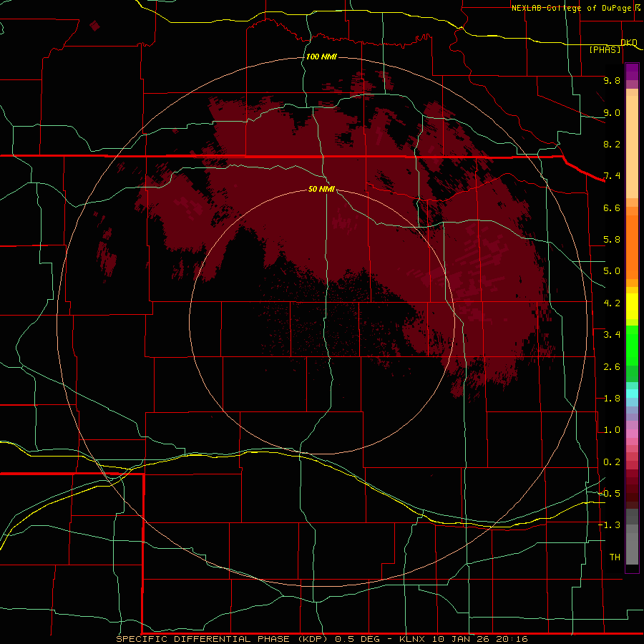Select the 9.8 value on color scale
The height and width of the screenshot is (644, 644).
612,80
